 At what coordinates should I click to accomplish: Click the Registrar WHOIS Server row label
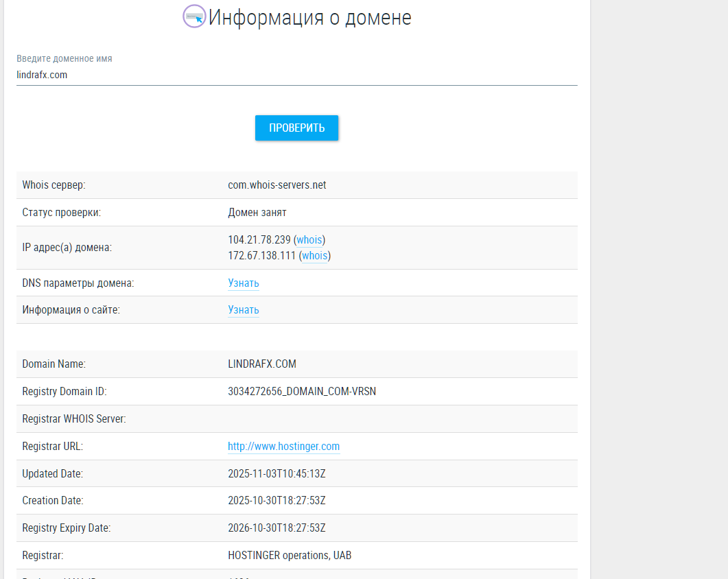coord(74,419)
